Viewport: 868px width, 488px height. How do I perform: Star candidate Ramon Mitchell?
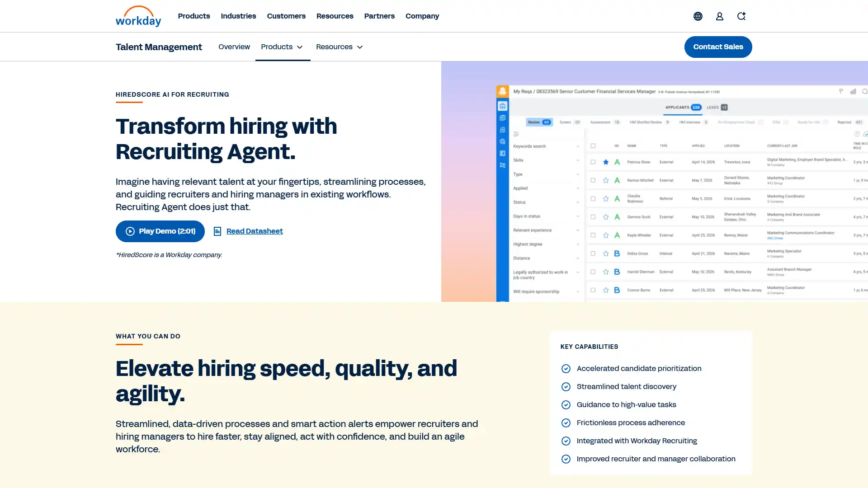[x=606, y=180]
